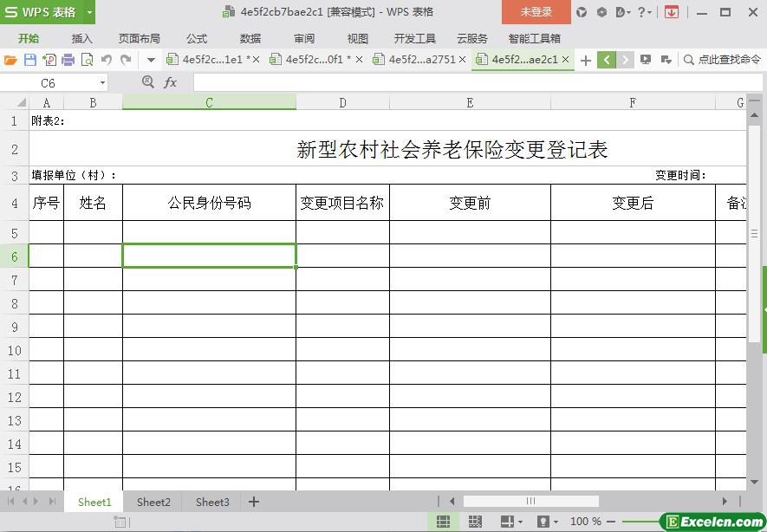This screenshot has height=532, width=767.
Task: Switch to the 公式 ribbon tab
Action: point(197,38)
